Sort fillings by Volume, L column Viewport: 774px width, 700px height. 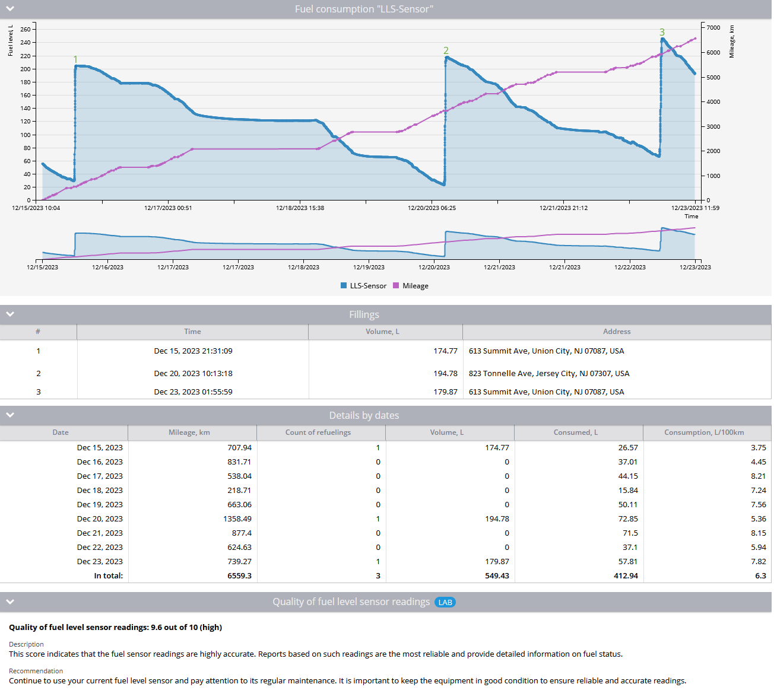[382, 332]
